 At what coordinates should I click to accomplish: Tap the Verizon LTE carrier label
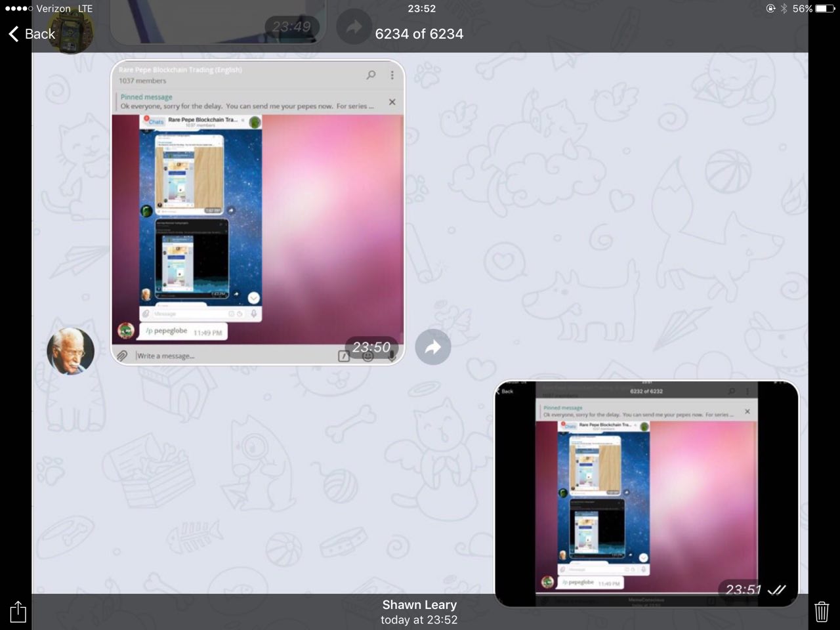[64, 9]
